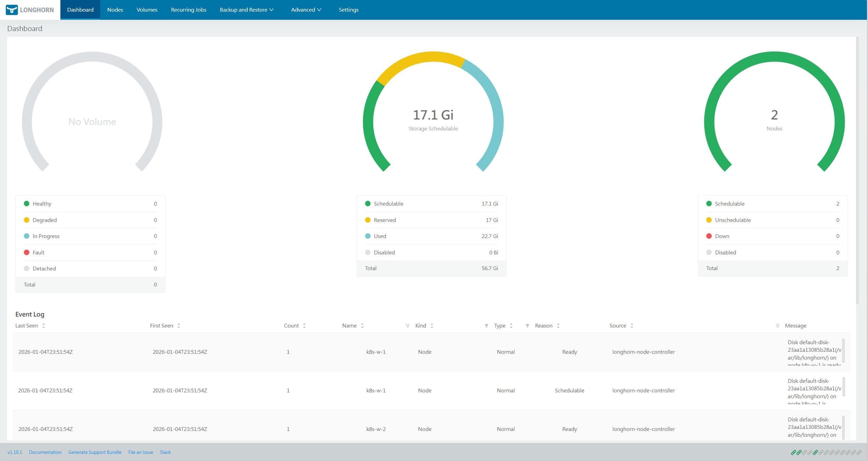Image resolution: width=868 pixels, height=461 pixels.
Task: Sort event log by Count arrows
Action: [x=304, y=325]
